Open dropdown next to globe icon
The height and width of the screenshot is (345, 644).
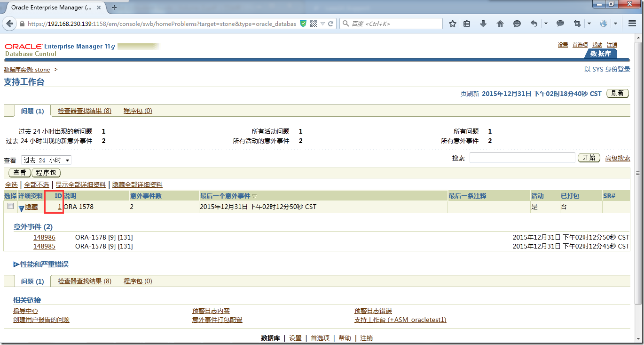click(x=614, y=24)
